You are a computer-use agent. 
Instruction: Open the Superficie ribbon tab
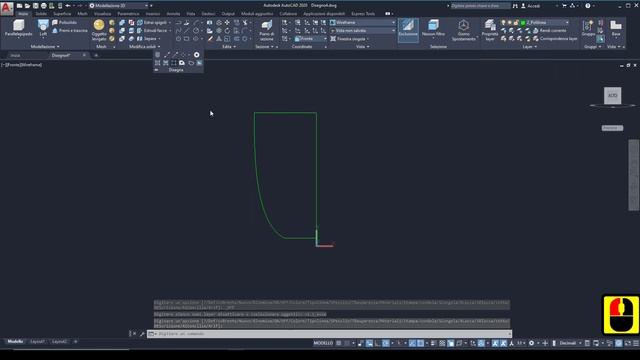(62, 13)
